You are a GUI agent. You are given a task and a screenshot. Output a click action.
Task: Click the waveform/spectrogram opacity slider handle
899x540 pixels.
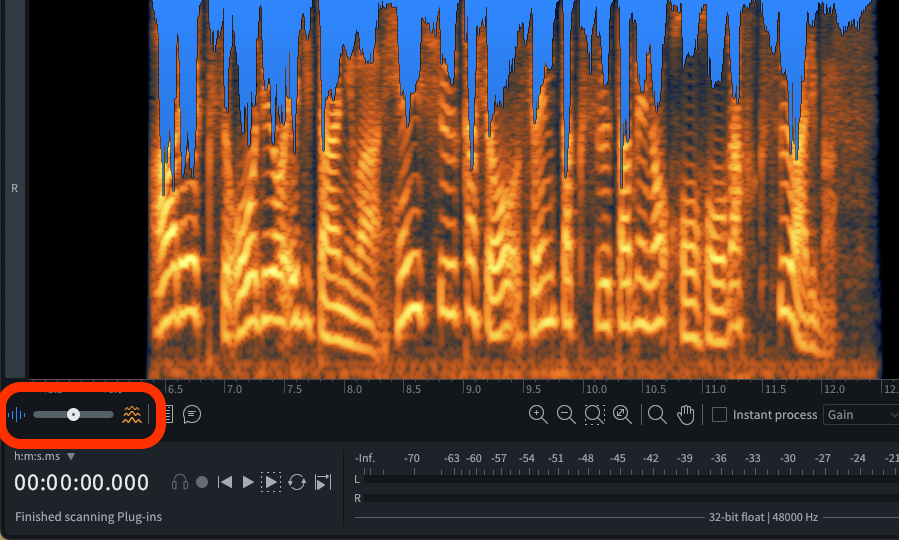tap(73, 414)
